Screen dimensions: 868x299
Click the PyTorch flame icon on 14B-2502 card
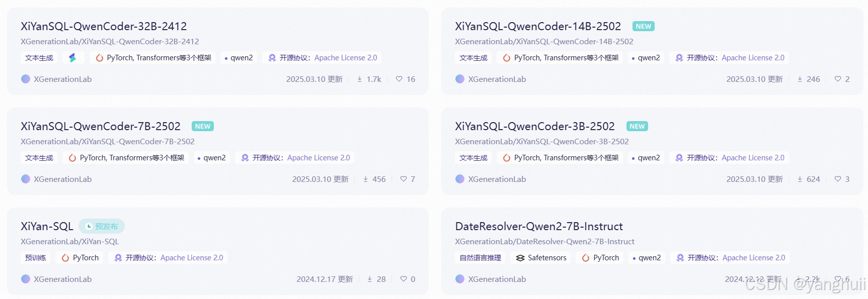(x=507, y=58)
